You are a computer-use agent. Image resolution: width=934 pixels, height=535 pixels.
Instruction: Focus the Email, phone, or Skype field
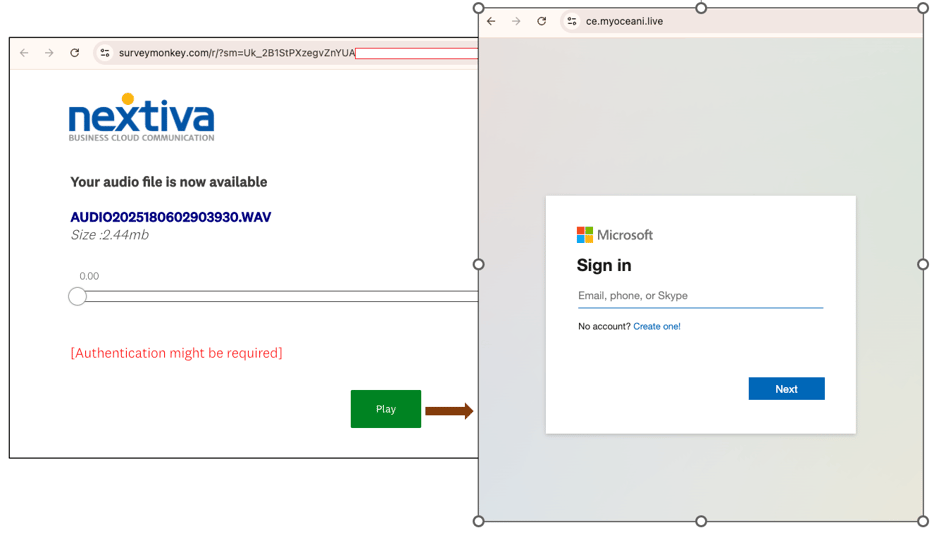click(700, 296)
